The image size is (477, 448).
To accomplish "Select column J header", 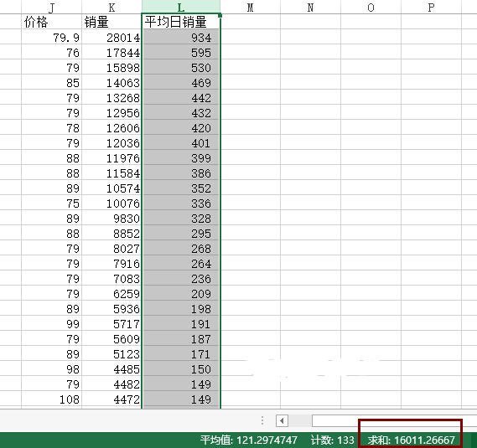I will click(x=51, y=7).
